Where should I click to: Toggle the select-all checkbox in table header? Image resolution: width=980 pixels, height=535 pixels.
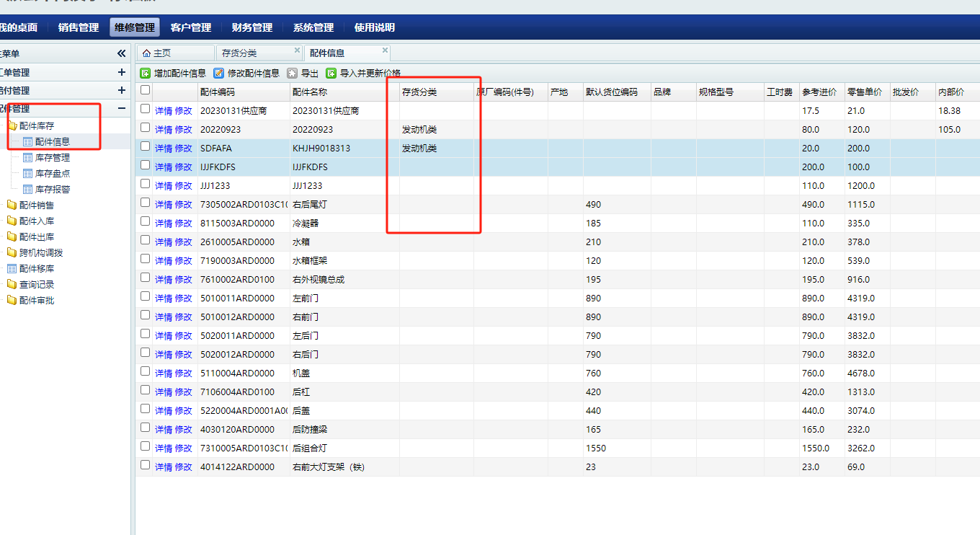[x=146, y=90]
